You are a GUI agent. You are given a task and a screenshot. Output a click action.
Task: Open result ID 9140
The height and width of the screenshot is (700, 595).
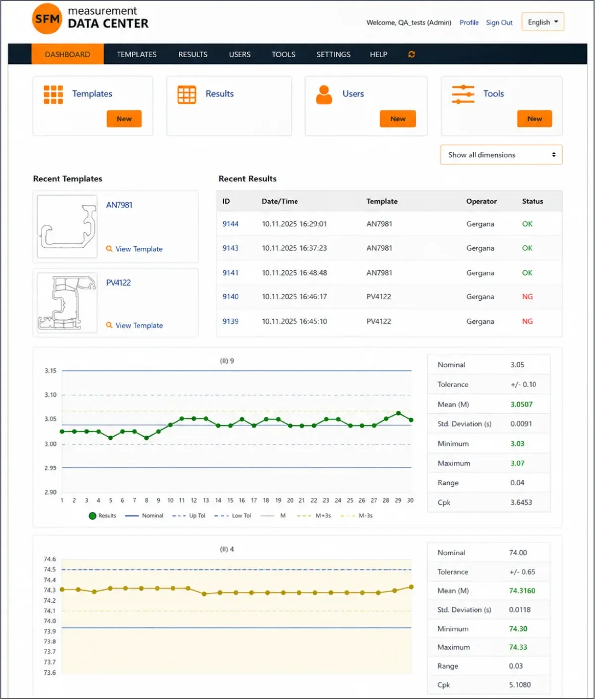coord(230,297)
